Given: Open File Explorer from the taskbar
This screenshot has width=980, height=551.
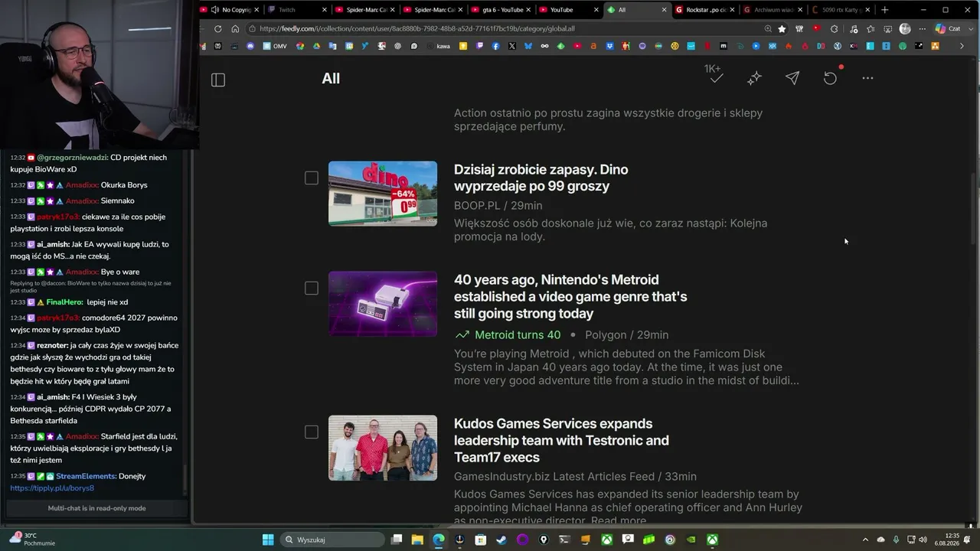Looking at the screenshot, I should click(x=417, y=540).
